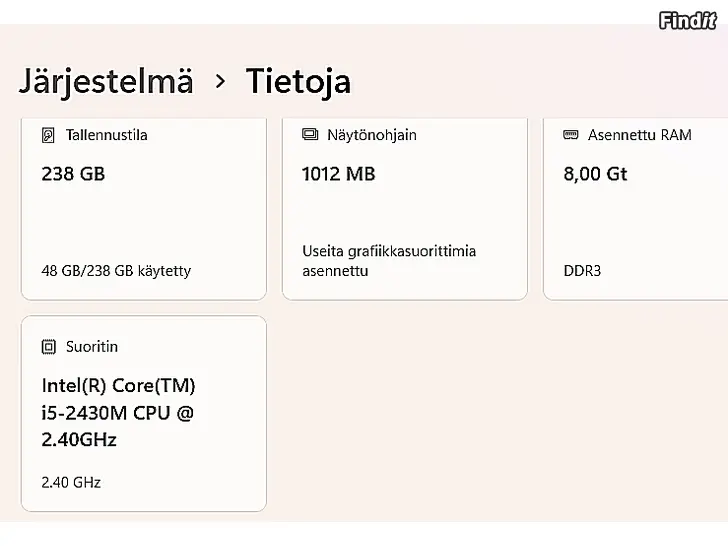Image resolution: width=728 pixels, height=546 pixels.
Task: Click the Asennettu RAM memory icon
Action: coord(571,135)
